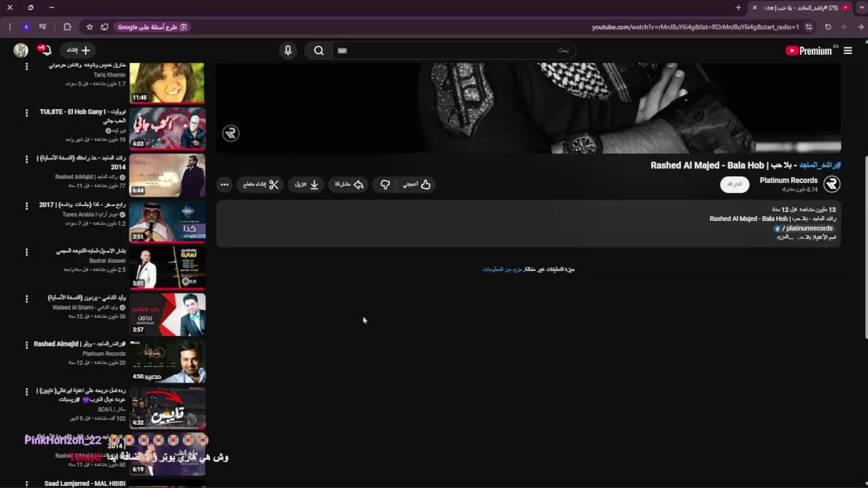Click the Create plus button
Viewport: 868px width, 488px height.
tap(78, 50)
